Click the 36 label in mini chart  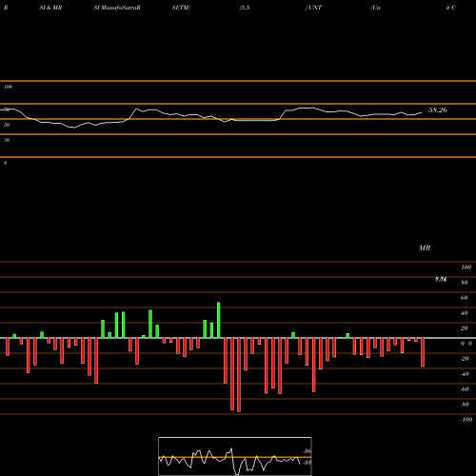[307, 451]
